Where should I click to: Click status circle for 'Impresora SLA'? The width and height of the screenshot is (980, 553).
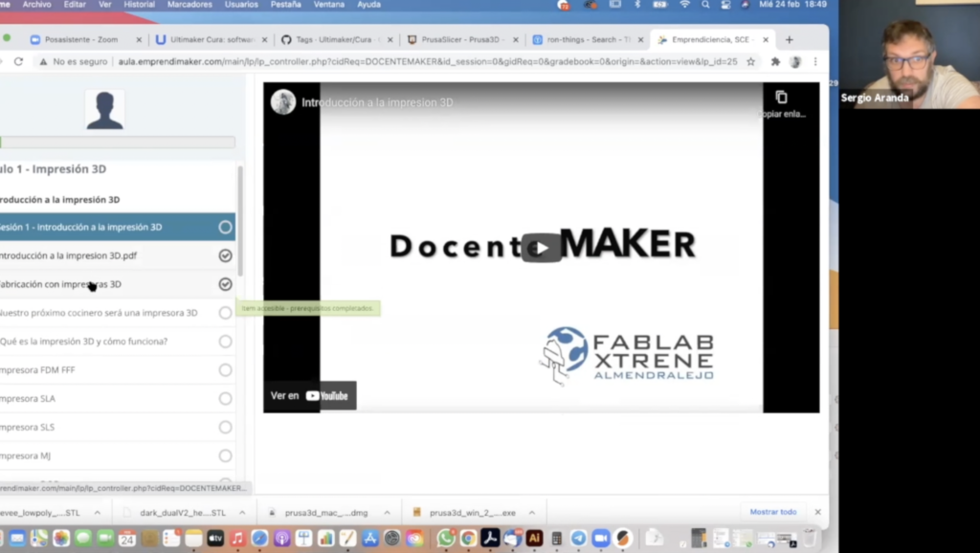point(225,399)
